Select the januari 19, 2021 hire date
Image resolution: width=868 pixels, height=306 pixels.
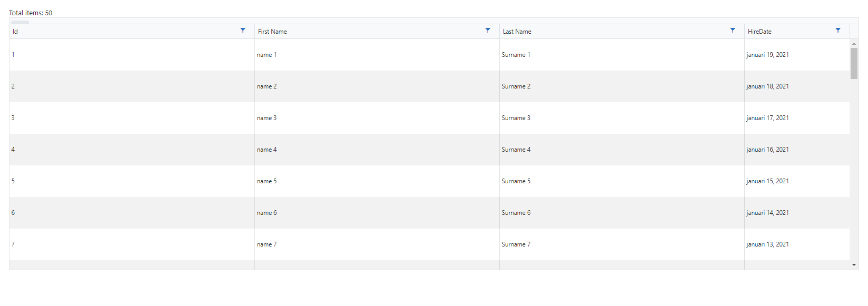[x=767, y=55]
